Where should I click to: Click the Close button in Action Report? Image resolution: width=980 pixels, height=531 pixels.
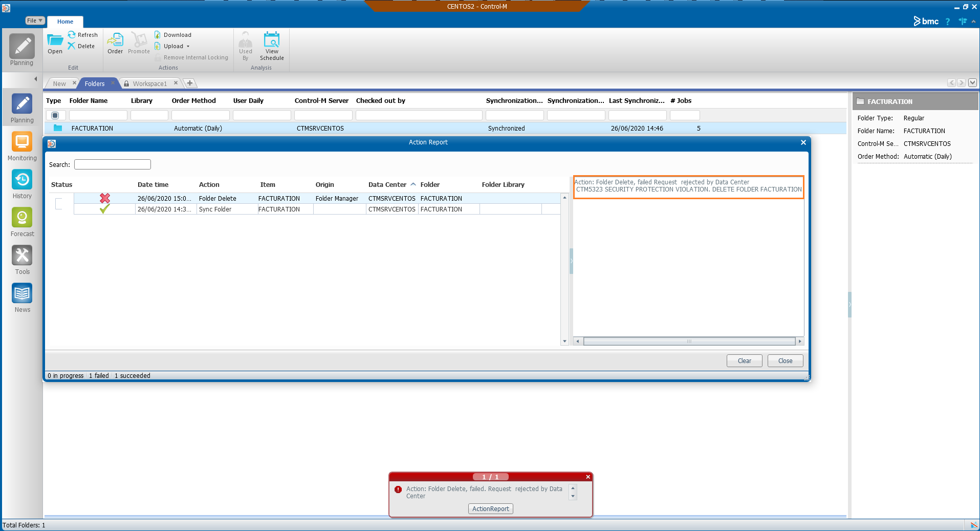click(x=786, y=361)
